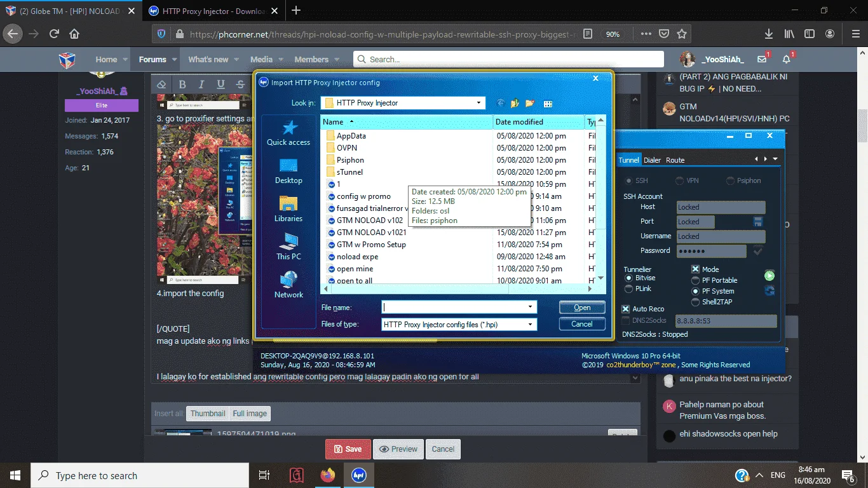Open the tab list dropdown in injector window

[x=775, y=159]
